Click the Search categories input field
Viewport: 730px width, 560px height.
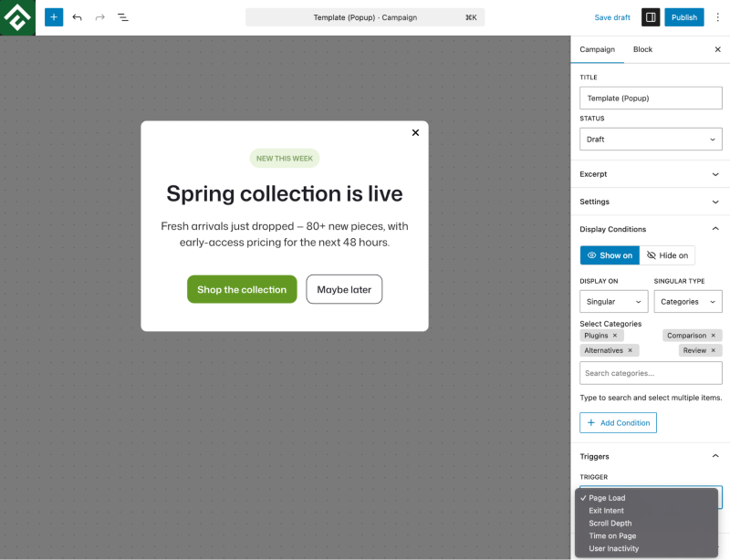(x=651, y=373)
